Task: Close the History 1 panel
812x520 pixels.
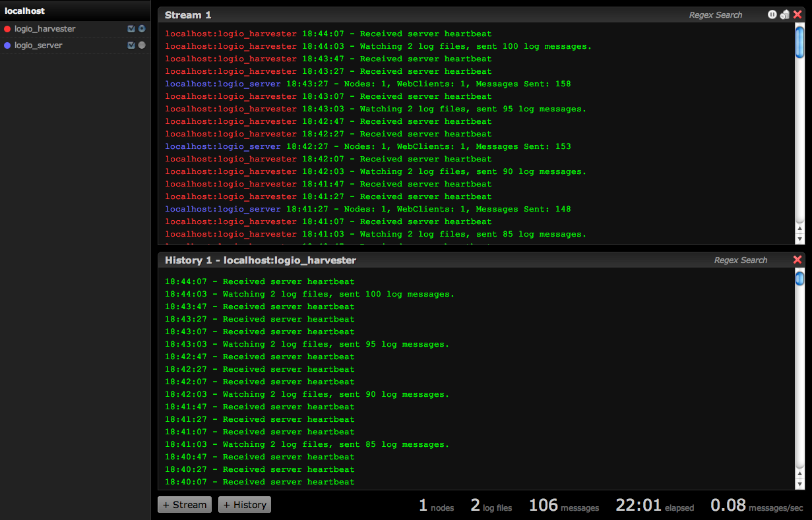Action: [797, 260]
